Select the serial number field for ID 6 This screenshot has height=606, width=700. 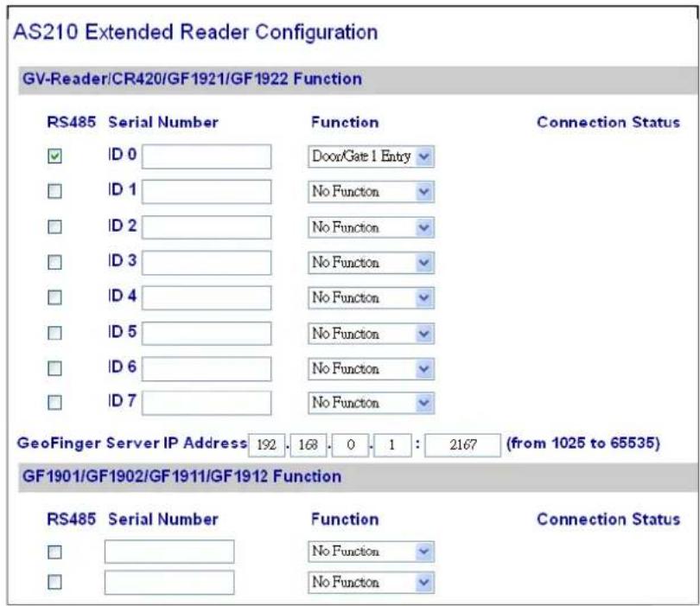tap(207, 369)
